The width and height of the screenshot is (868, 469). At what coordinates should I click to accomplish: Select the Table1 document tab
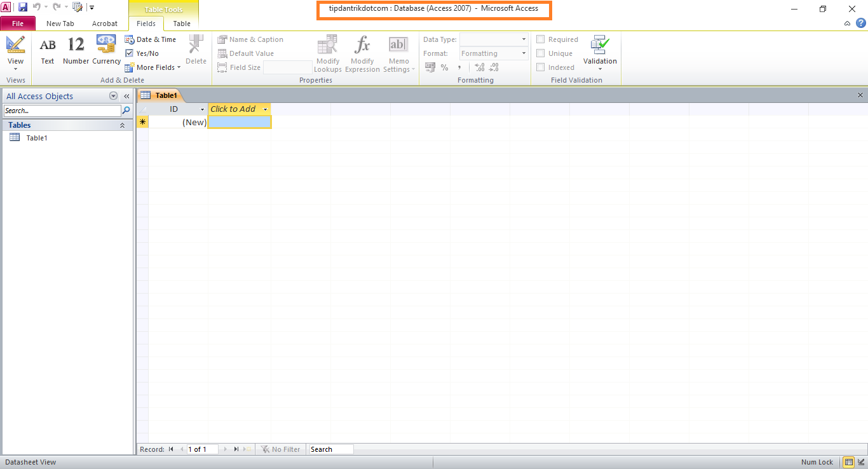click(161, 95)
